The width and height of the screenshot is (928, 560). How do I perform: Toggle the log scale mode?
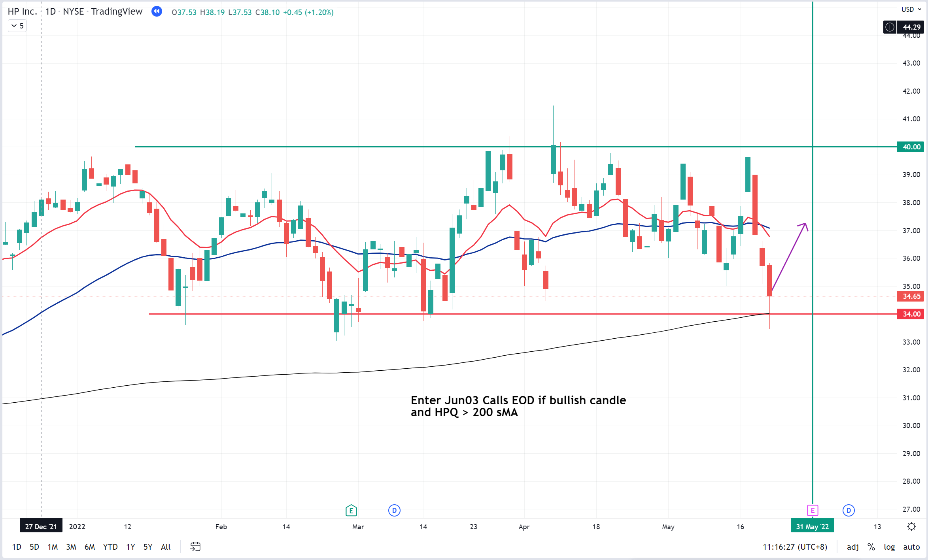pos(889,547)
